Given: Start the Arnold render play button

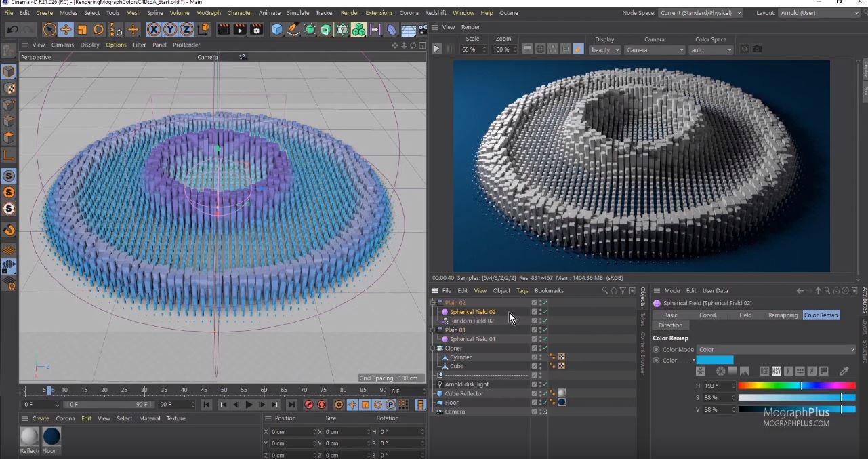Looking at the screenshot, I should pyautogui.click(x=437, y=49).
